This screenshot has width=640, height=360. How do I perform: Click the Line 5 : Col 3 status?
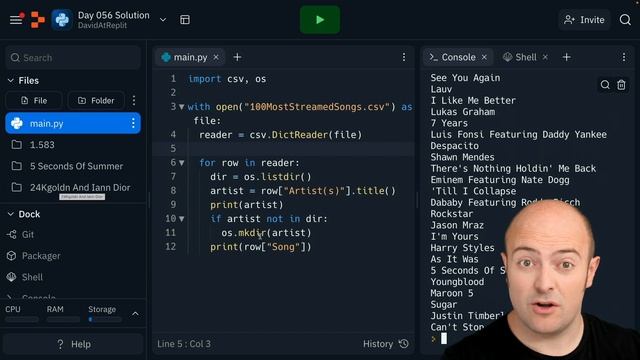(184, 344)
